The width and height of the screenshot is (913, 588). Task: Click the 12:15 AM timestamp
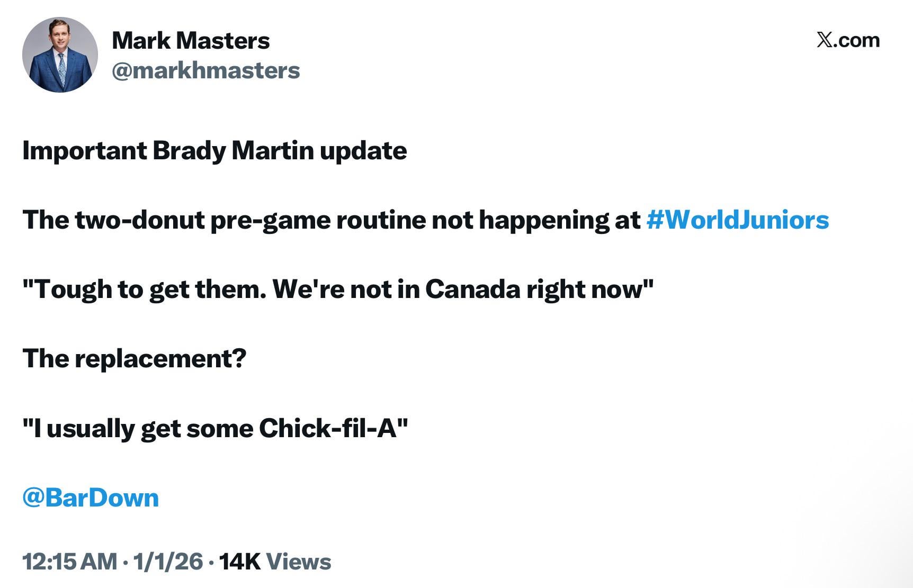point(69,562)
